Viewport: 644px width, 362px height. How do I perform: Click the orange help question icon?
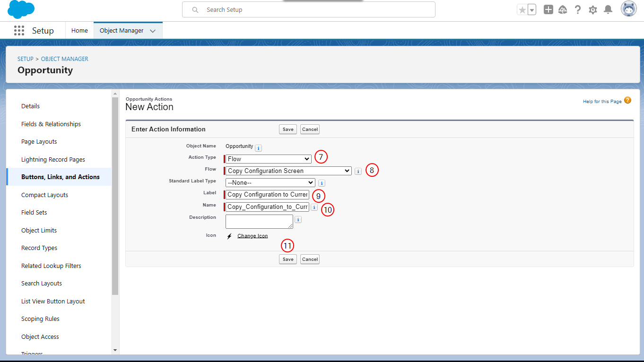(x=627, y=100)
